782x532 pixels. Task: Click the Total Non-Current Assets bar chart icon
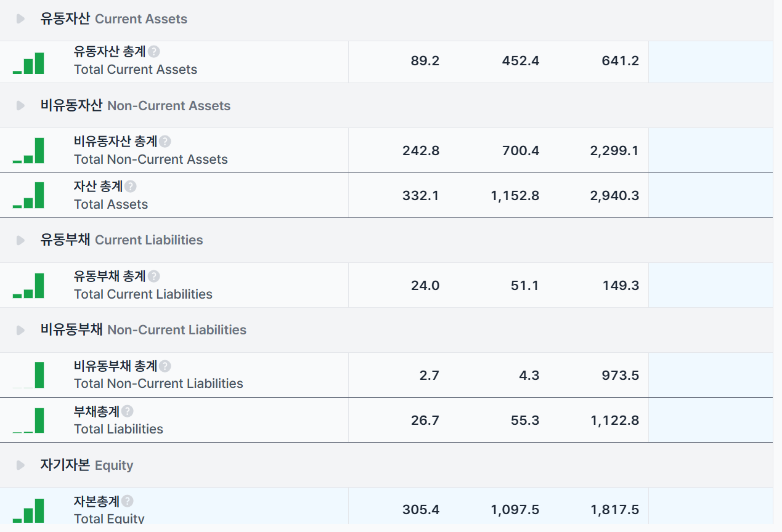(x=28, y=151)
